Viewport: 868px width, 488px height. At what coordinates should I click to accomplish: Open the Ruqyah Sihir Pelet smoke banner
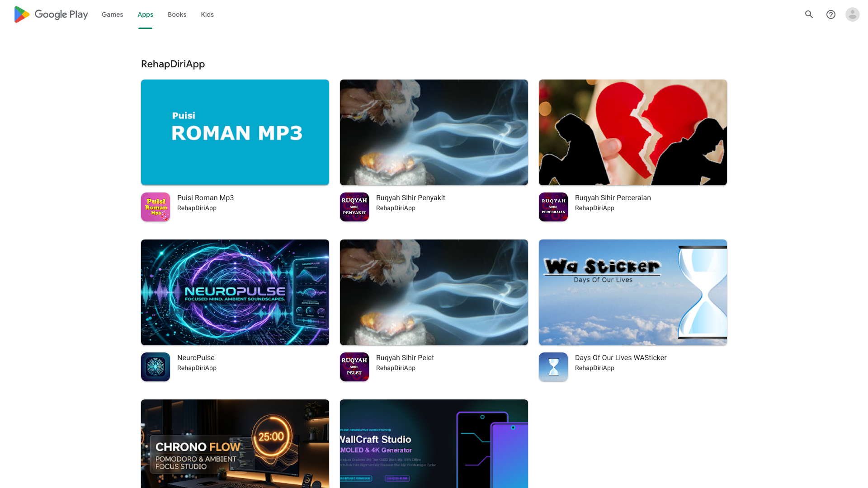click(x=434, y=292)
